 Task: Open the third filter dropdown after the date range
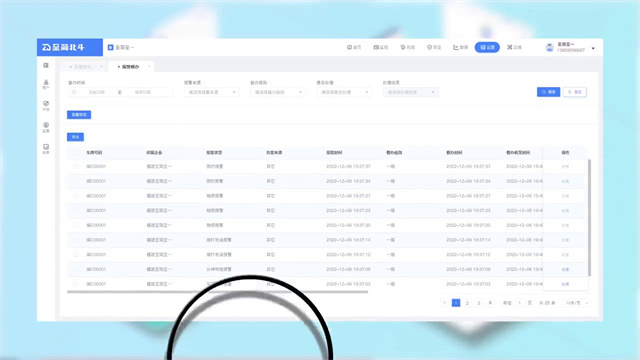click(x=344, y=92)
